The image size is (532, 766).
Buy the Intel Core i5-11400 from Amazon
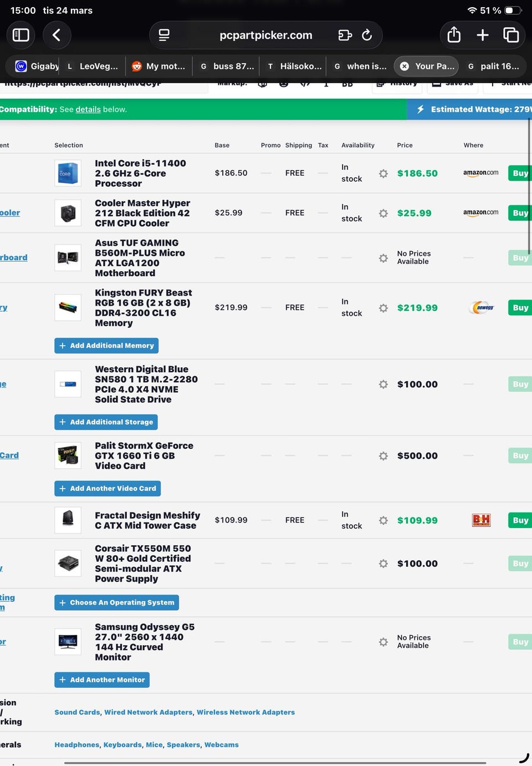pyautogui.click(x=520, y=173)
